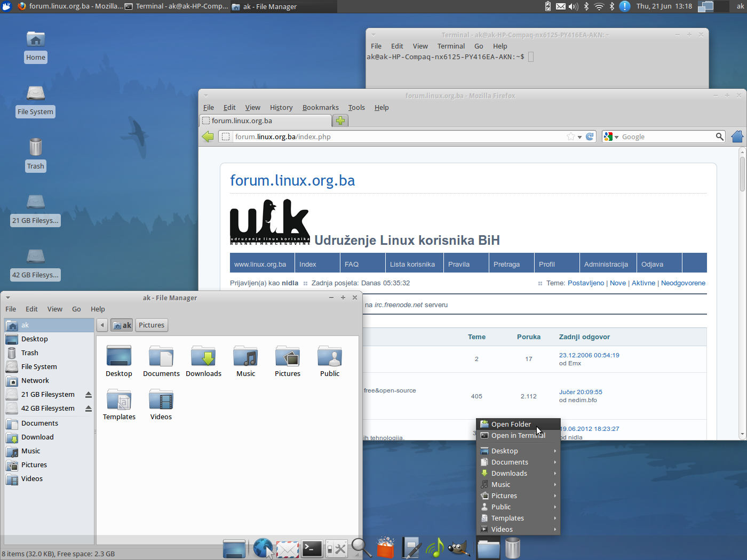Open the Terminal menu in the terminal window

pyautogui.click(x=451, y=46)
